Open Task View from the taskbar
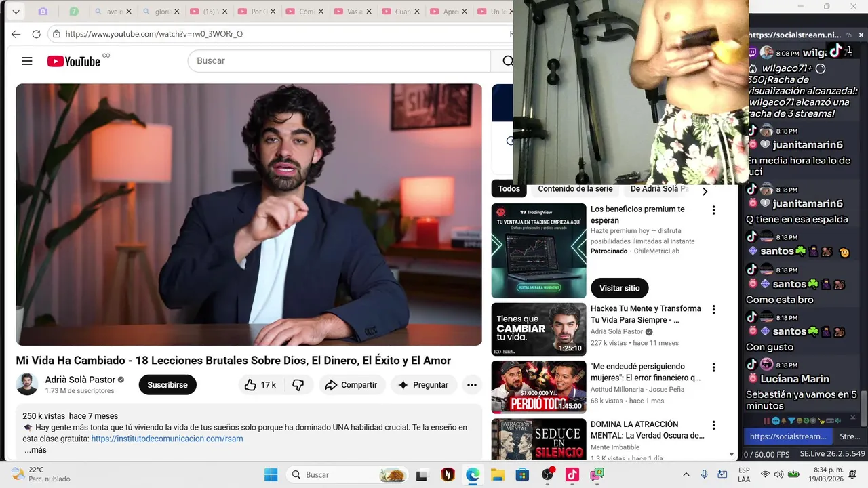The image size is (868, 488). click(422, 474)
